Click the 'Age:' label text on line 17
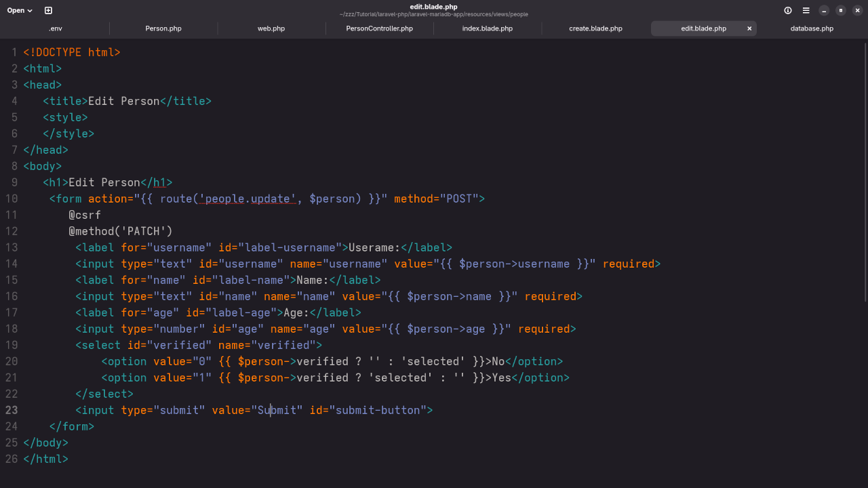868x488 pixels. pyautogui.click(x=296, y=312)
